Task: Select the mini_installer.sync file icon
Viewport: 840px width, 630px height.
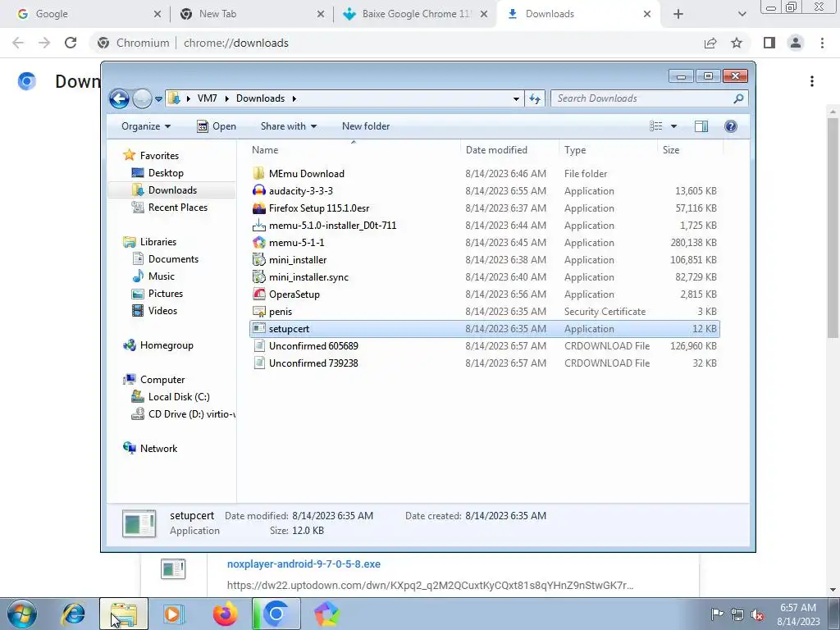Action: 258,277
